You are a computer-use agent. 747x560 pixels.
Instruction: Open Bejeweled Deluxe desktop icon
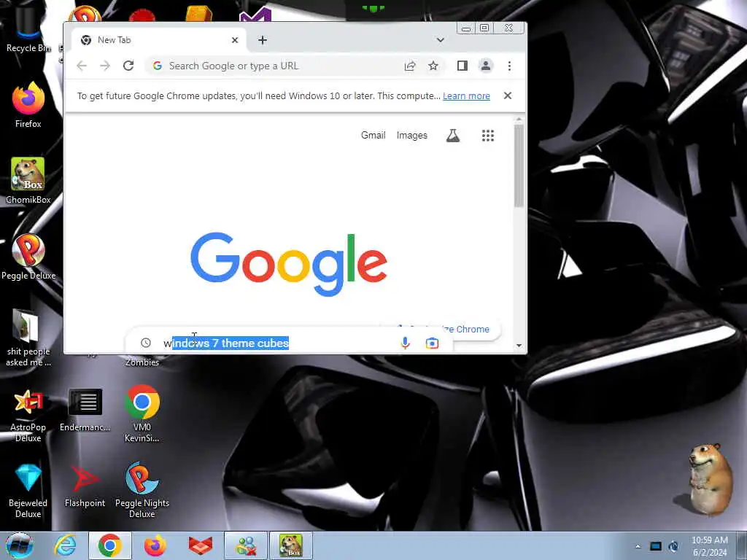pyautogui.click(x=28, y=491)
